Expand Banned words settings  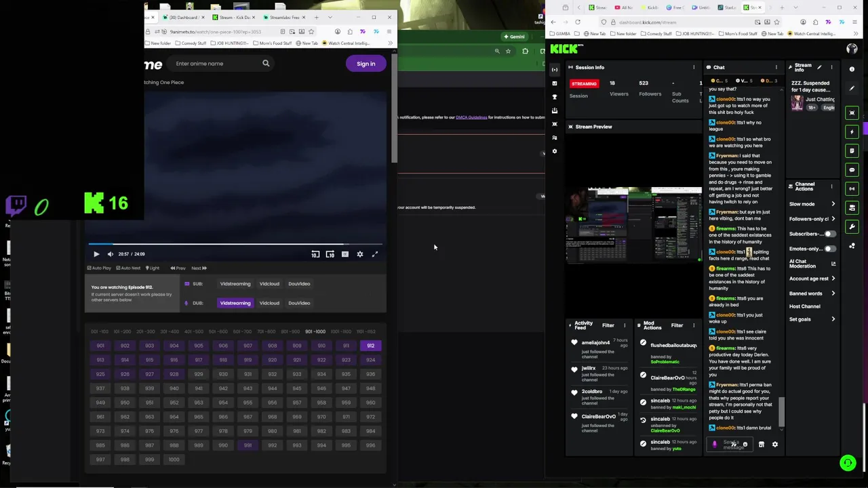[812, 293]
